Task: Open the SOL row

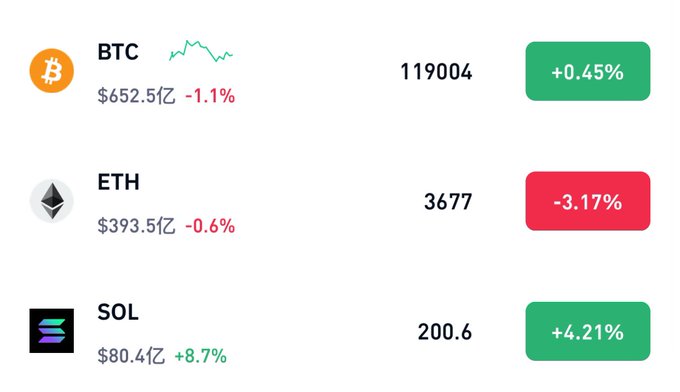Action: [340, 331]
